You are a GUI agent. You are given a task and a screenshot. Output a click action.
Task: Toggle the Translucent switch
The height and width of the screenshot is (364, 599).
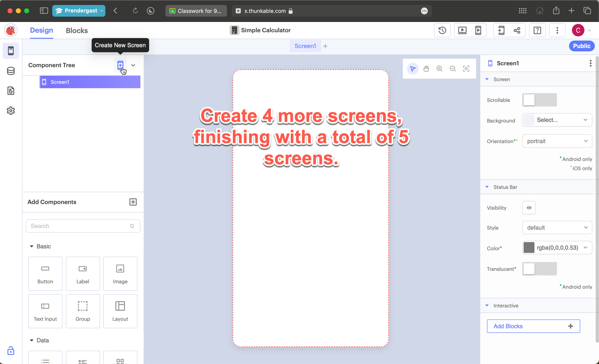(x=539, y=269)
